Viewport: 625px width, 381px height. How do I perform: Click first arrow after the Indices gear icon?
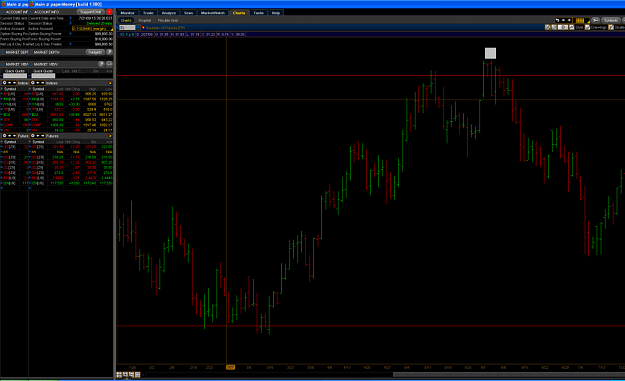coord(38,83)
